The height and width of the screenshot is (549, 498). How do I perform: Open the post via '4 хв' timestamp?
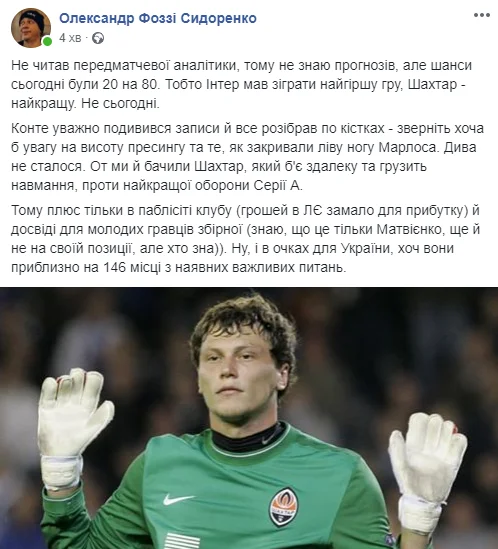tap(70, 38)
